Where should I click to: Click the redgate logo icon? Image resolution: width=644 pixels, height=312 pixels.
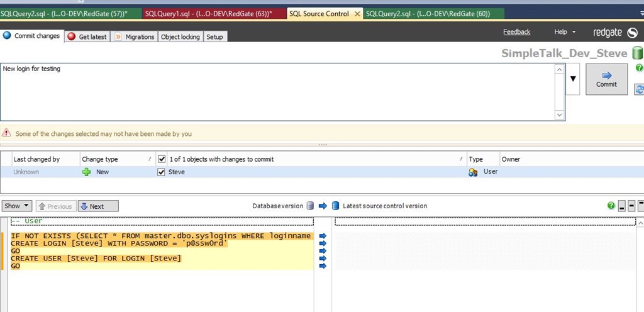point(632,32)
